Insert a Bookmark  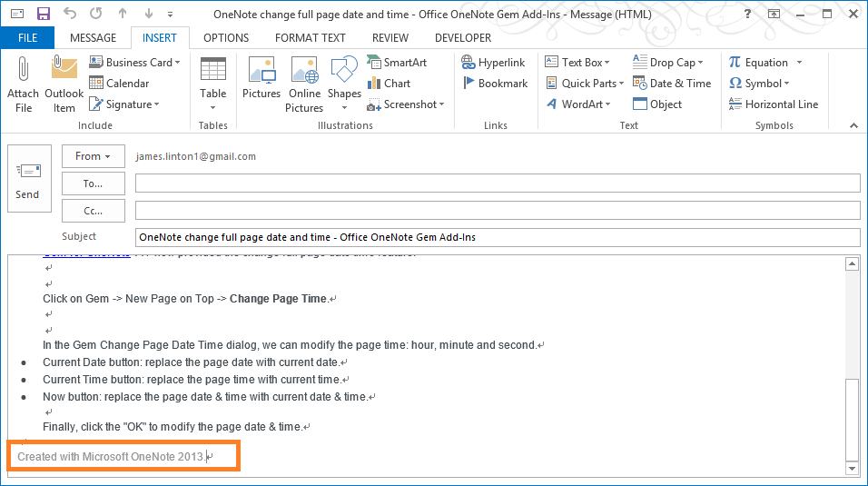pyautogui.click(x=495, y=84)
